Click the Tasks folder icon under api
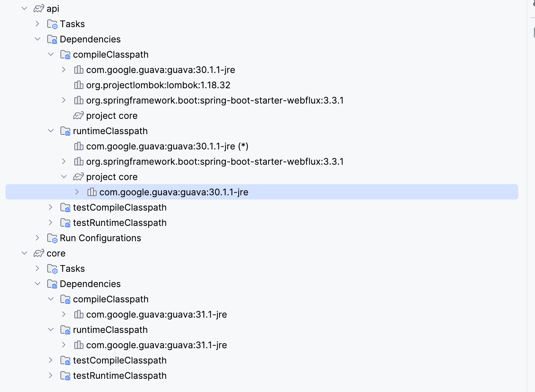This screenshot has height=392, width=535. click(x=52, y=24)
